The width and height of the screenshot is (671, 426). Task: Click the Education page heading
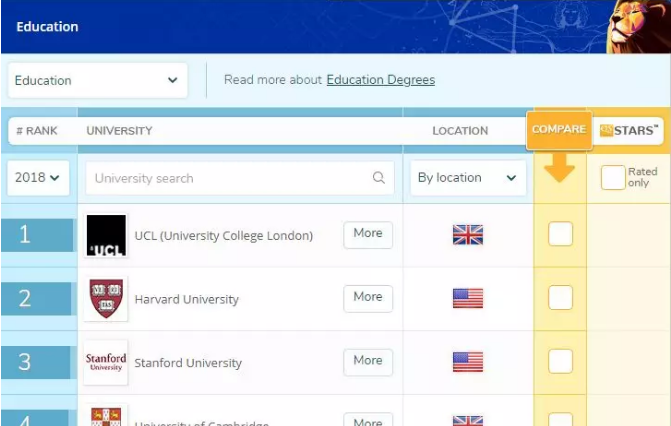coord(48,27)
